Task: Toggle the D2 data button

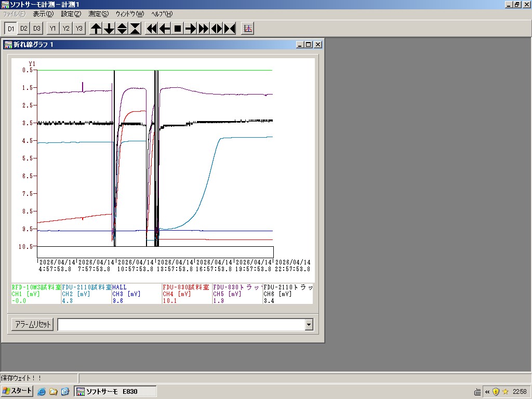Action: coord(24,29)
